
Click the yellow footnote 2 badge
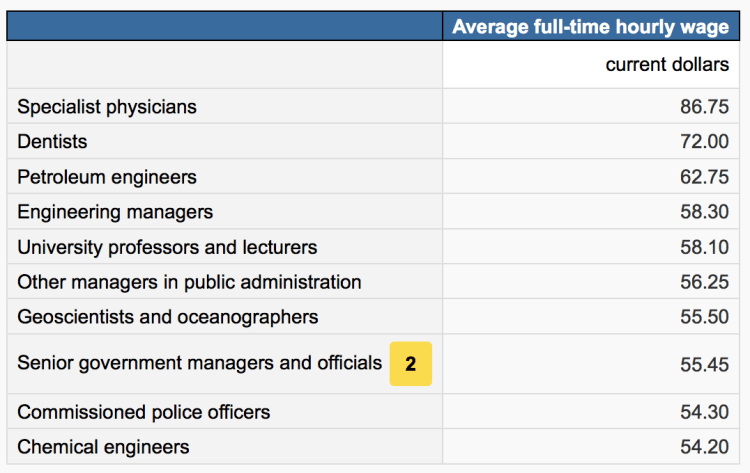pos(410,364)
